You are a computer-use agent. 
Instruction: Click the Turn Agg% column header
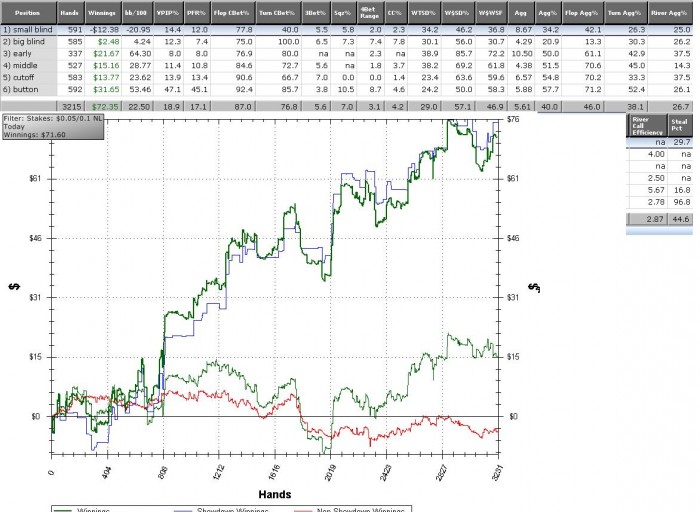tap(625, 12)
